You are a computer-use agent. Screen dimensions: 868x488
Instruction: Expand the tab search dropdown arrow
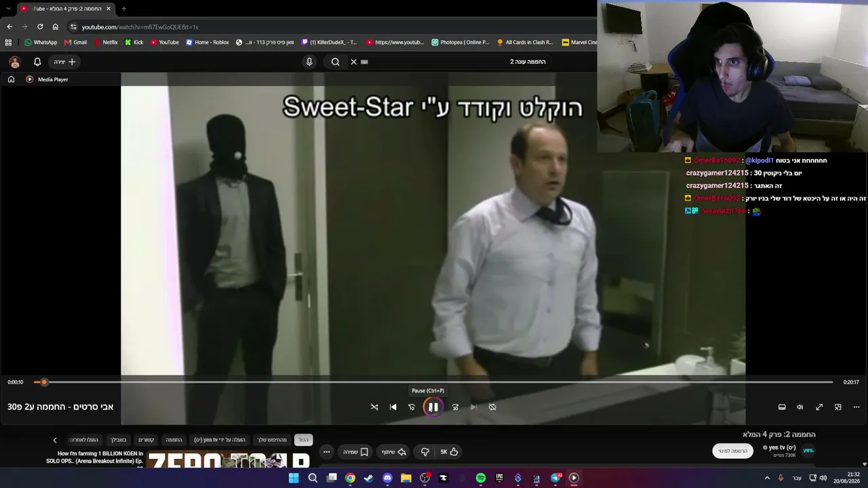[8, 9]
